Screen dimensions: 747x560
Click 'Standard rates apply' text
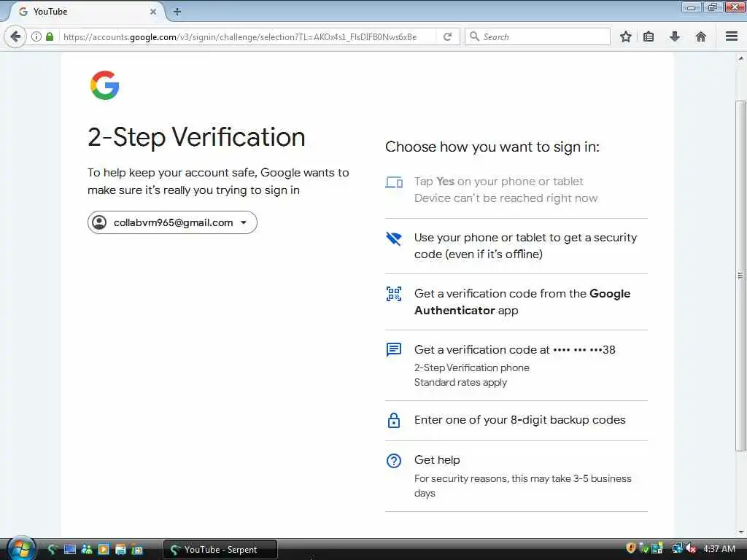click(x=461, y=382)
